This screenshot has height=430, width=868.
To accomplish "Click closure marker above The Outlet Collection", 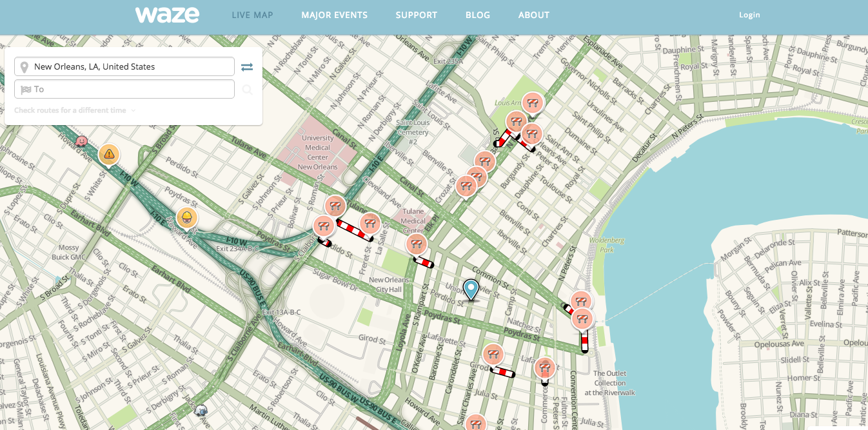I will pos(582,318).
